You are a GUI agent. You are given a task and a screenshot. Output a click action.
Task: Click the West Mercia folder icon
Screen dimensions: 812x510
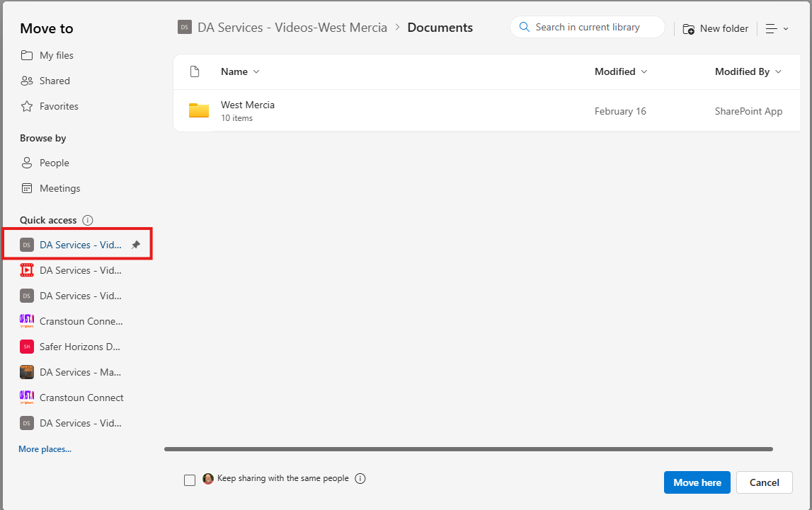click(199, 110)
